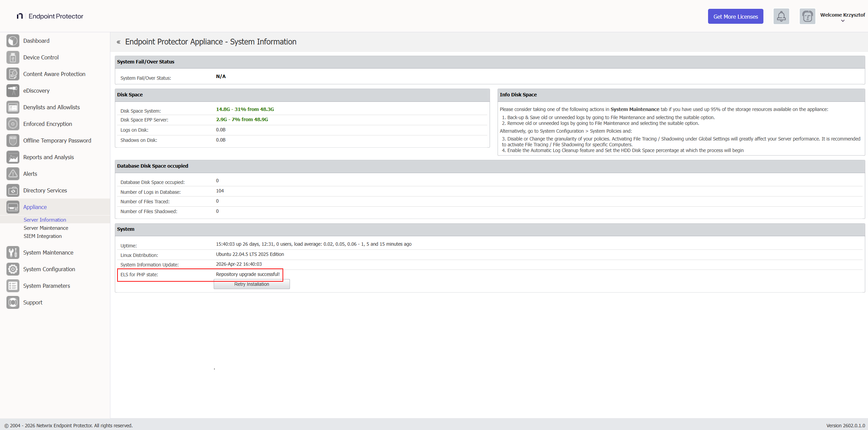The image size is (868, 430).
Task: View the Alerts section
Action: [30, 174]
